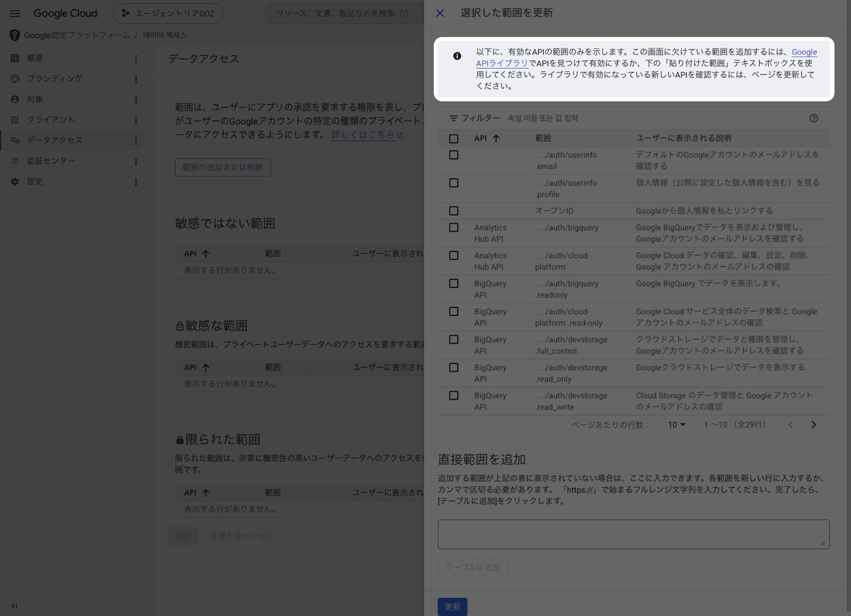The image size is (851, 616).
Task: Click the Google Cloud logo
Action: pos(65,14)
